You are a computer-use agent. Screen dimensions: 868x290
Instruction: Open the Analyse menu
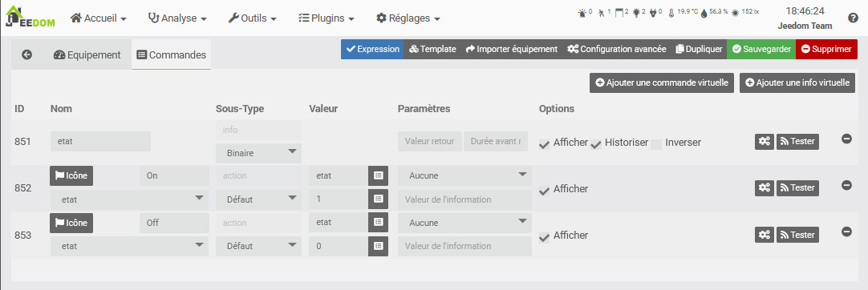point(178,18)
